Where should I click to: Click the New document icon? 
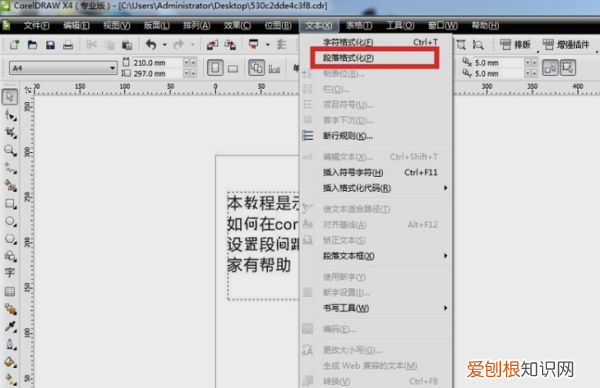point(15,45)
